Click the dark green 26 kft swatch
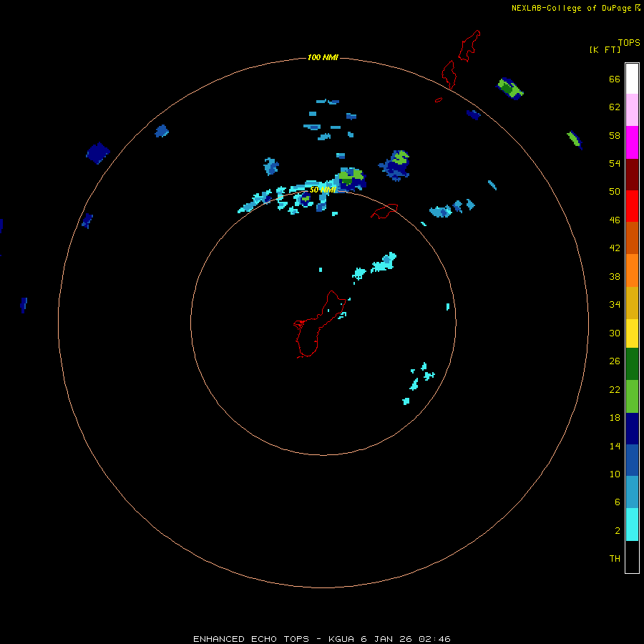The image size is (644, 644). coord(632,364)
